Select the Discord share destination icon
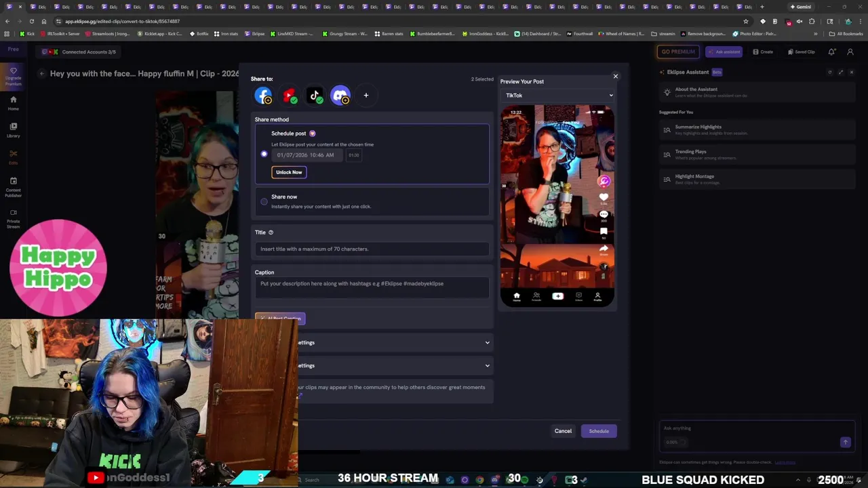 [340, 96]
